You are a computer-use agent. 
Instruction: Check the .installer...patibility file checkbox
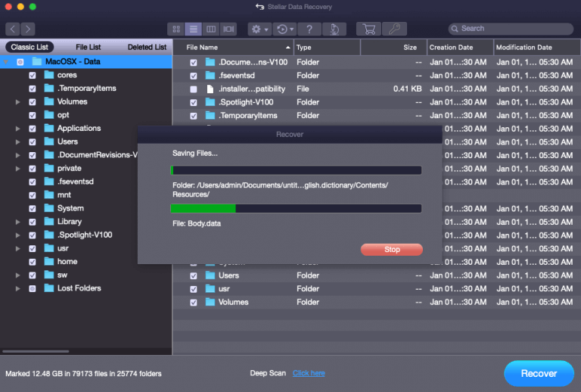pyautogui.click(x=194, y=89)
